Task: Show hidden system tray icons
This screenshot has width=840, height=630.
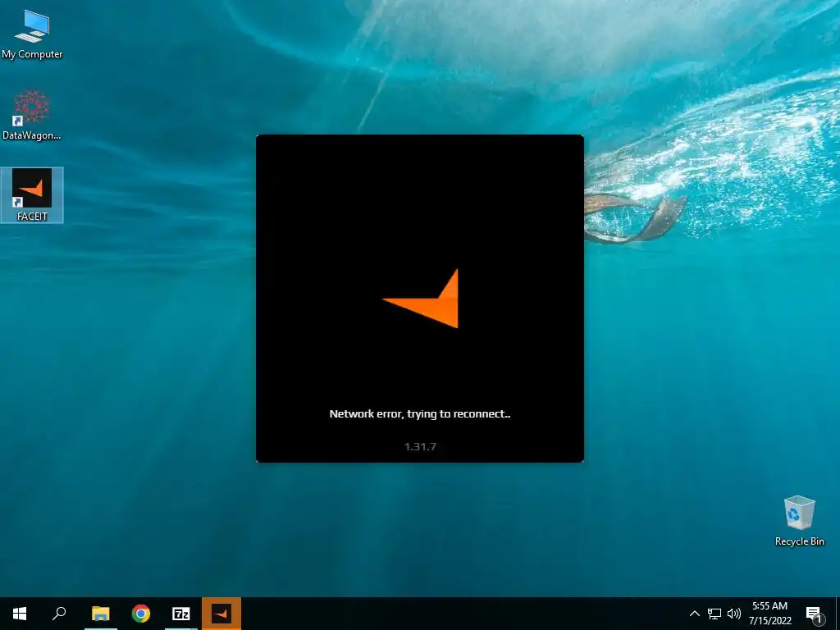Action: (x=694, y=614)
